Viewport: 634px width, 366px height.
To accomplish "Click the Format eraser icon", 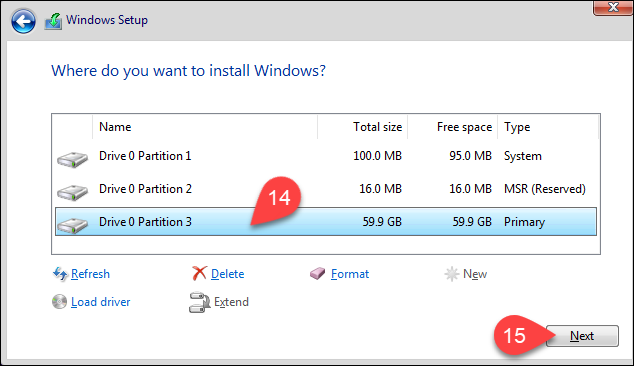I will point(317,274).
